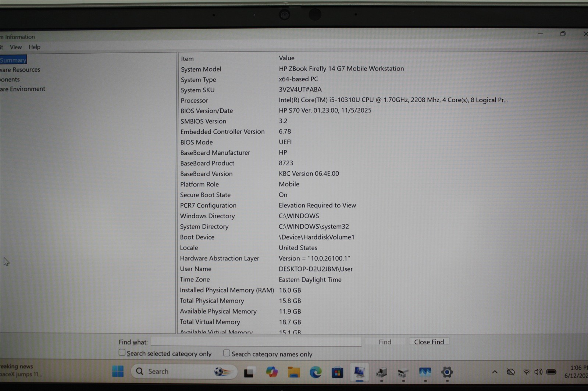The image size is (588, 391).
Task: Open the Help menu
Action: tap(35, 47)
